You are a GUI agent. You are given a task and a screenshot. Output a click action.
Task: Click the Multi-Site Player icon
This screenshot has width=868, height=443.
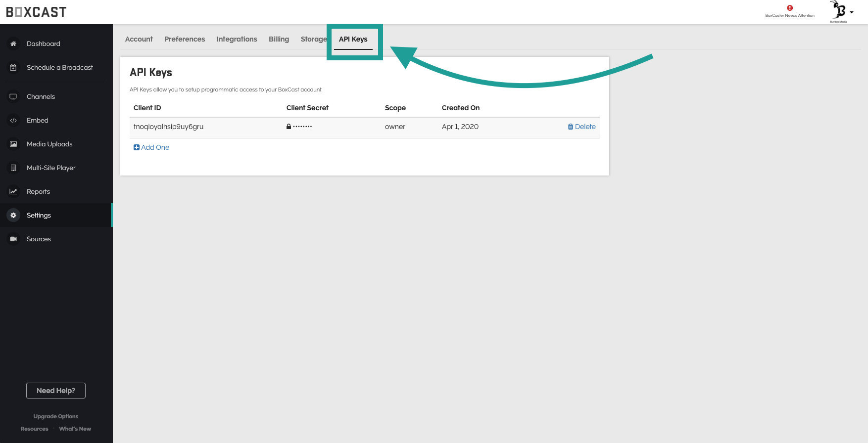pyautogui.click(x=13, y=168)
